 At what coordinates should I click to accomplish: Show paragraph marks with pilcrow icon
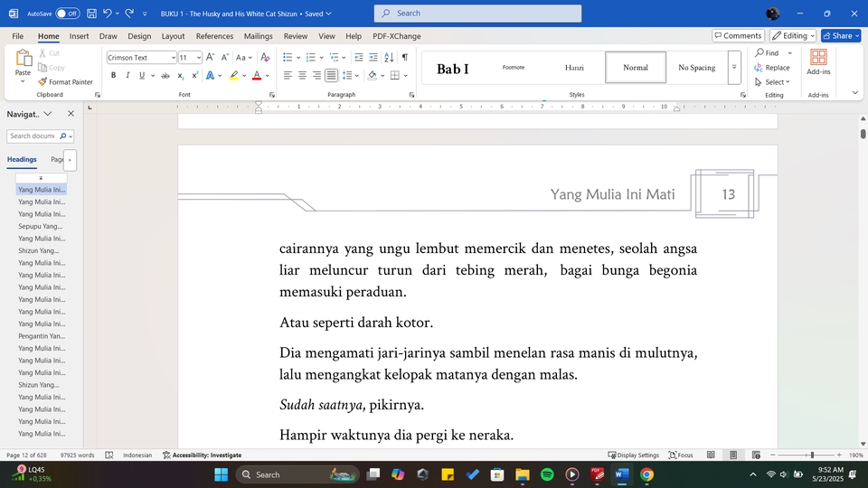tap(405, 57)
